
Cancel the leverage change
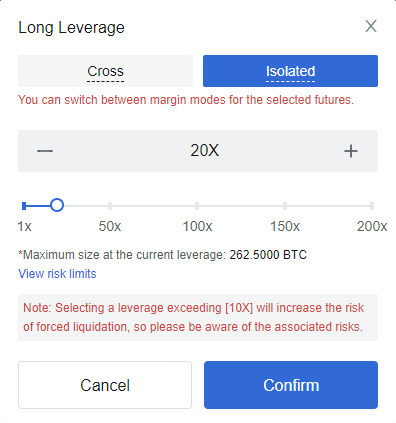pyautogui.click(x=105, y=385)
